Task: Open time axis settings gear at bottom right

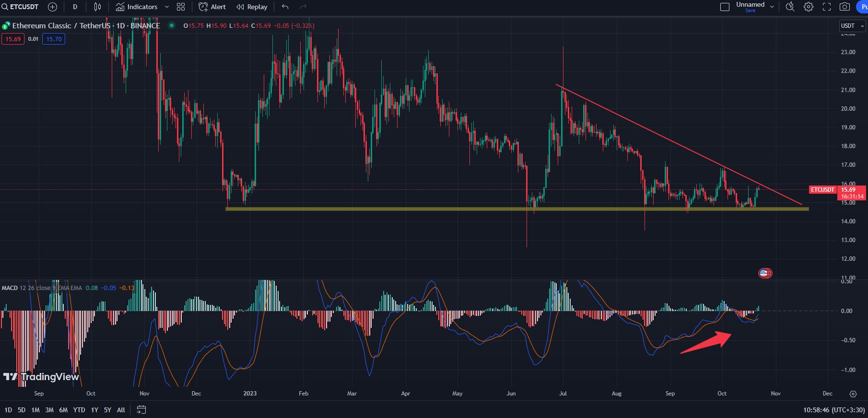Action: click(x=853, y=394)
